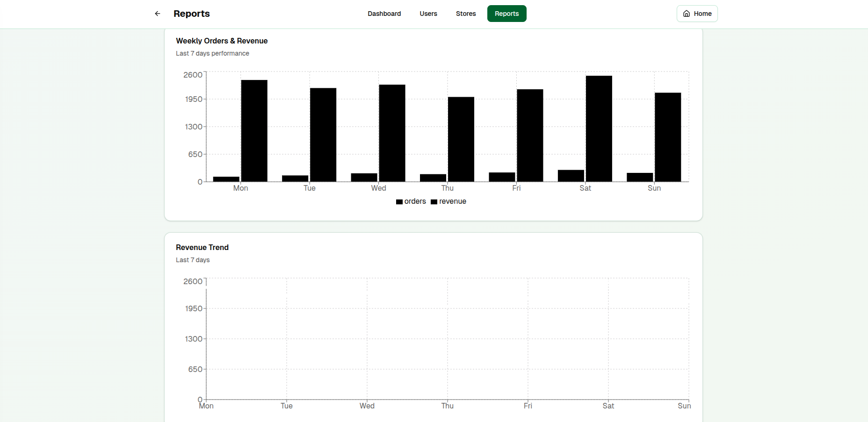
Task: Click the orders legend swatch
Action: 399,201
